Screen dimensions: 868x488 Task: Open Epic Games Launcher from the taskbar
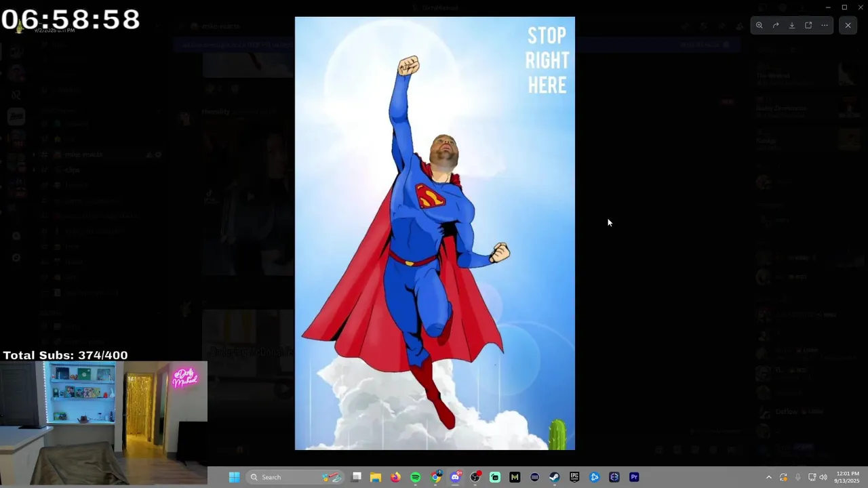[x=574, y=477]
